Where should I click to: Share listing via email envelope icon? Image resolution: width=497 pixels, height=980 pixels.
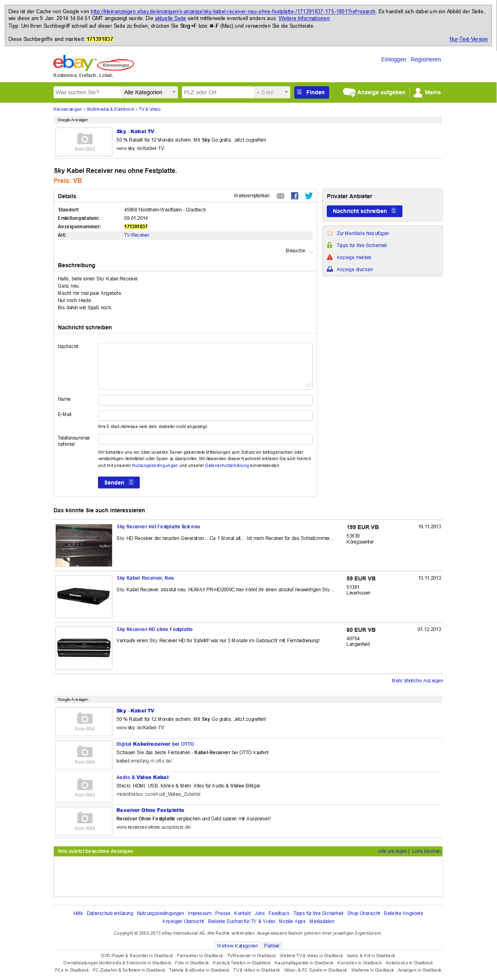(281, 196)
